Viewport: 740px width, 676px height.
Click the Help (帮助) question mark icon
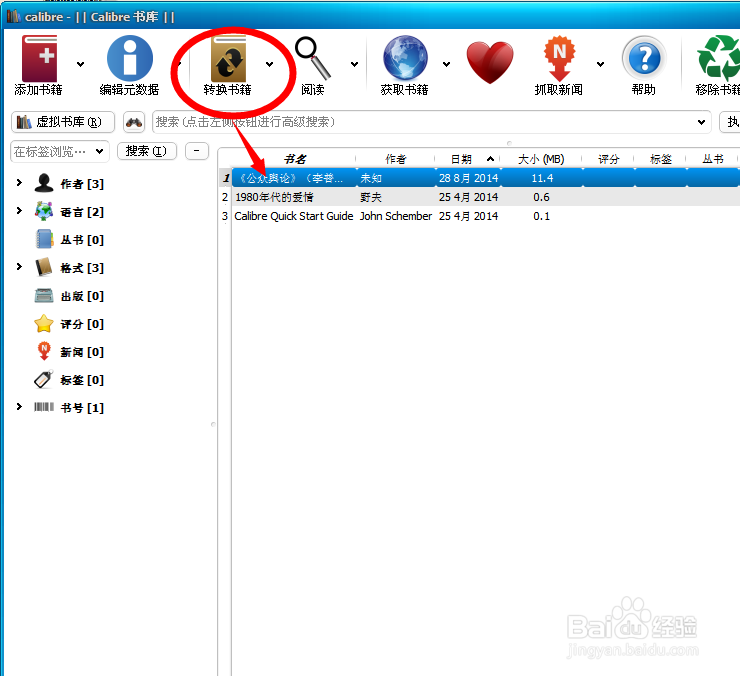(644, 58)
